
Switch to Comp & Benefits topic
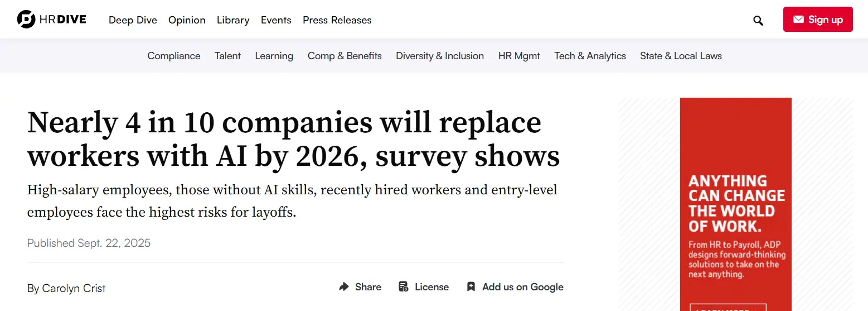pos(345,56)
